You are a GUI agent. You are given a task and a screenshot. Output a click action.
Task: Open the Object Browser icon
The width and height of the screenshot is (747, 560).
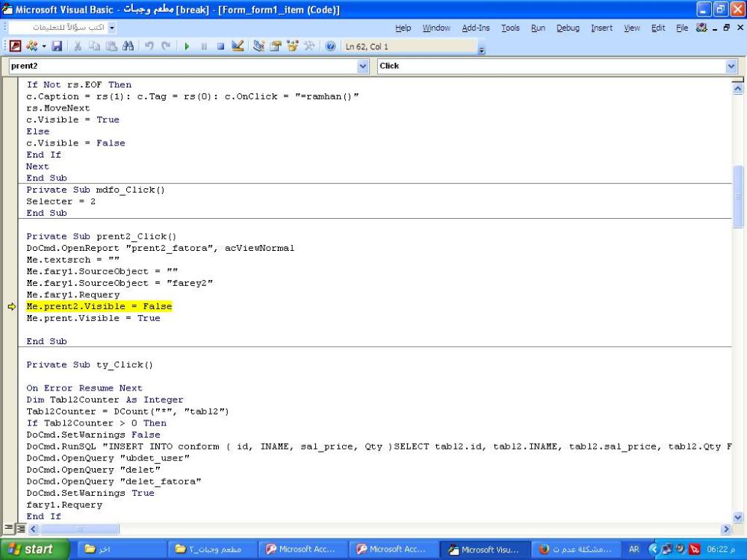(293, 46)
